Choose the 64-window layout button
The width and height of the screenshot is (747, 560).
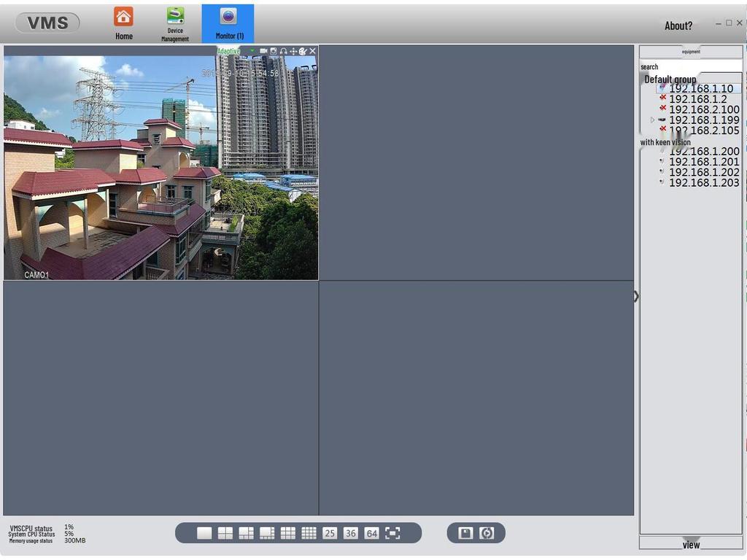pos(371,533)
